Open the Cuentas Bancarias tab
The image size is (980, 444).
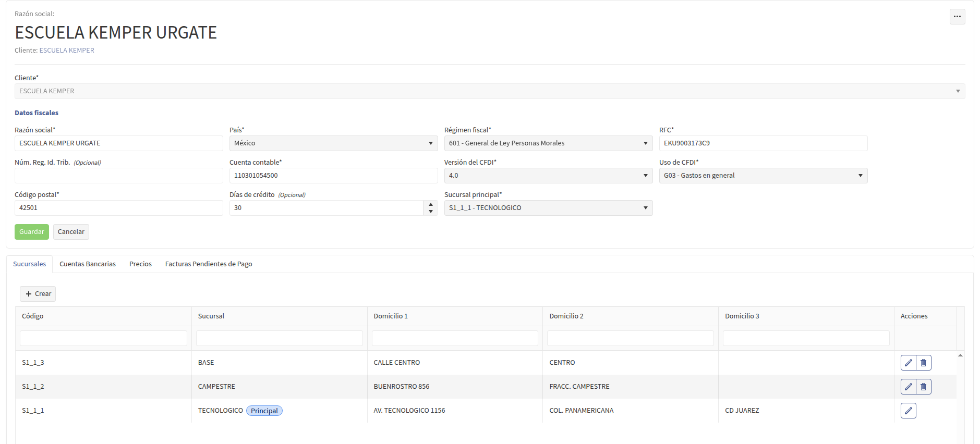(x=88, y=264)
